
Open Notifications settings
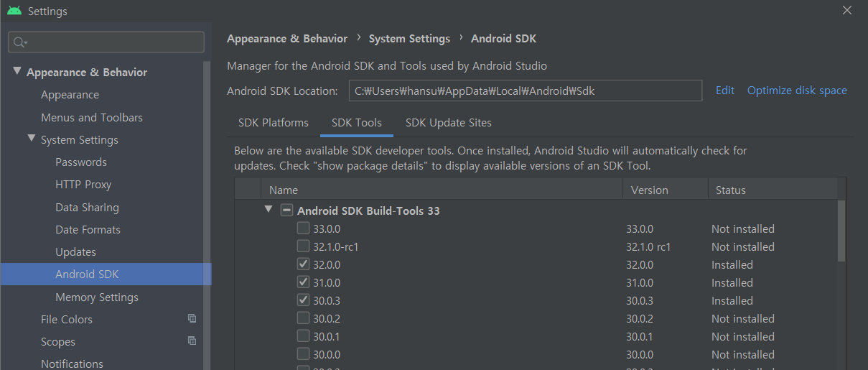[72, 364]
